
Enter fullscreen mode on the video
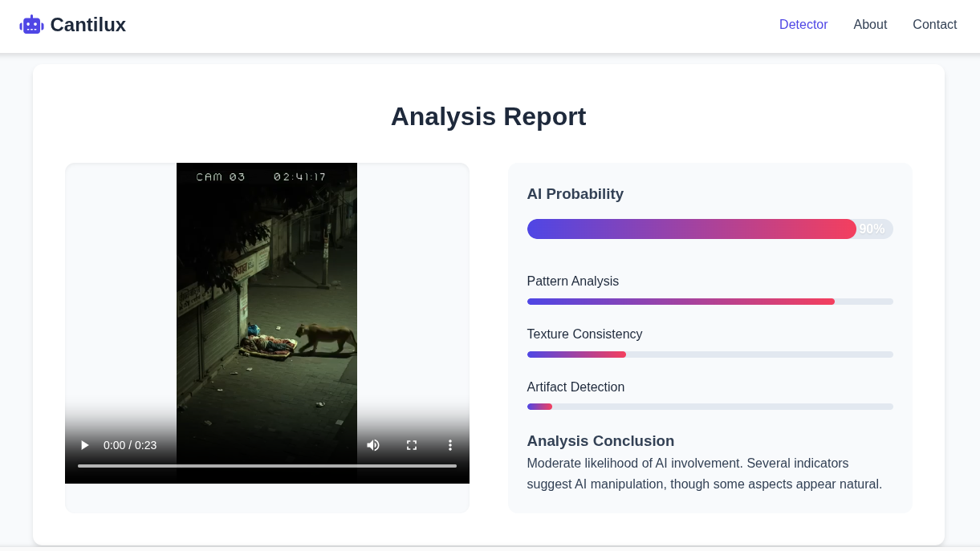click(x=412, y=445)
